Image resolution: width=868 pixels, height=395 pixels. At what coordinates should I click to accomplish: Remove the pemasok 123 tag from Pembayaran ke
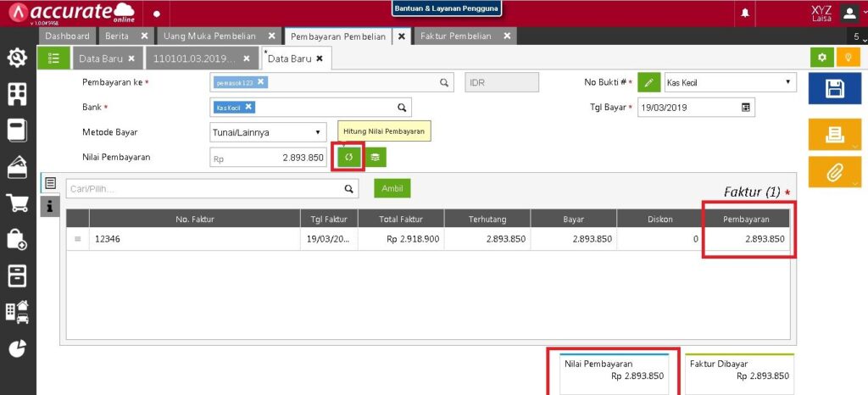pos(261,82)
